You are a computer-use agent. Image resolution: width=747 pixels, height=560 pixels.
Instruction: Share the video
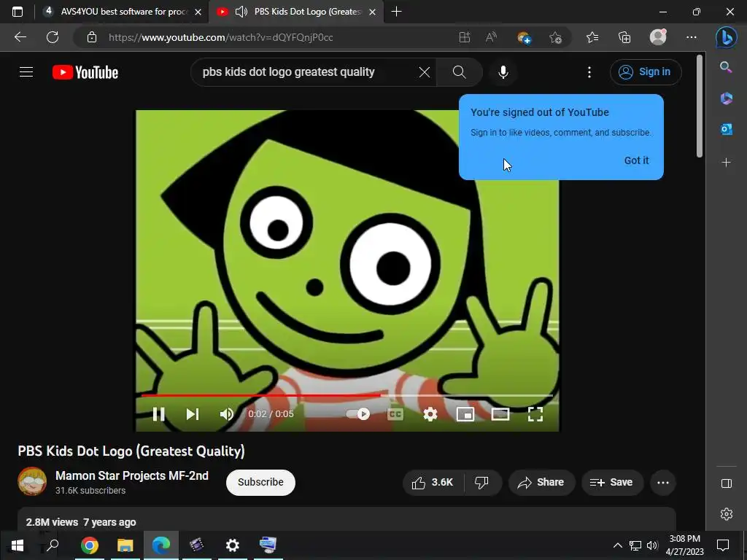(541, 483)
